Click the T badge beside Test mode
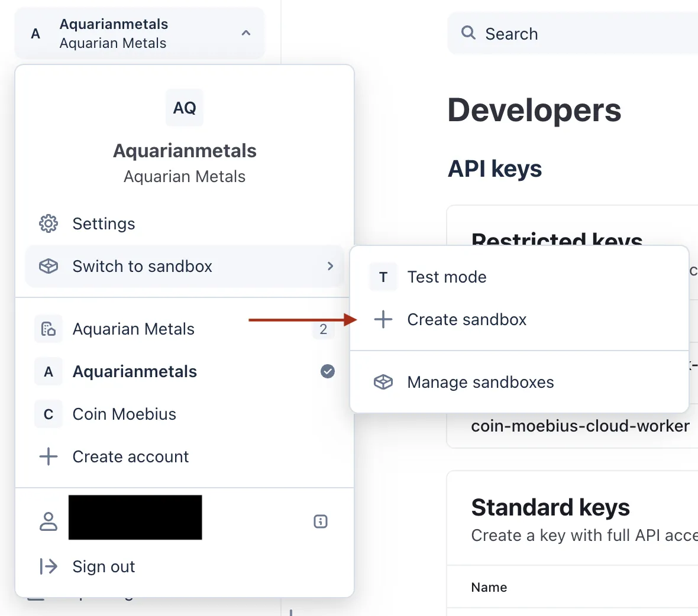This screenshot has width=698, height=616. pos(383,277)
